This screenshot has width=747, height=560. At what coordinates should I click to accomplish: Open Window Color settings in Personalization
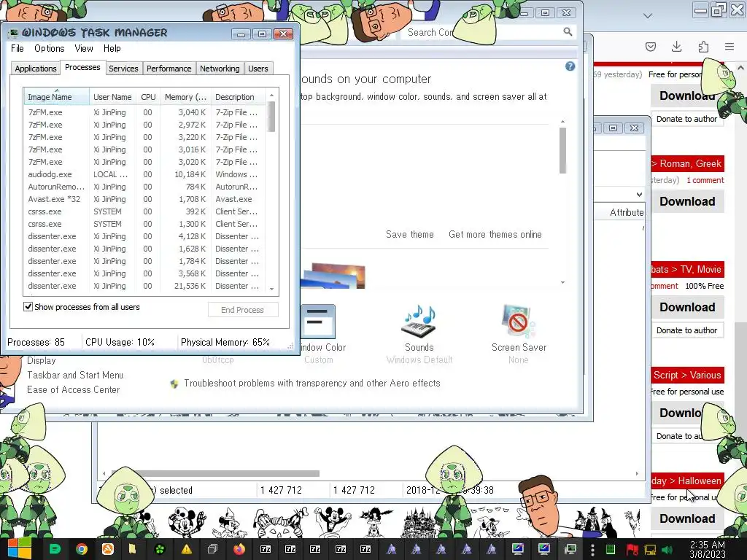[x=318, y=335]
